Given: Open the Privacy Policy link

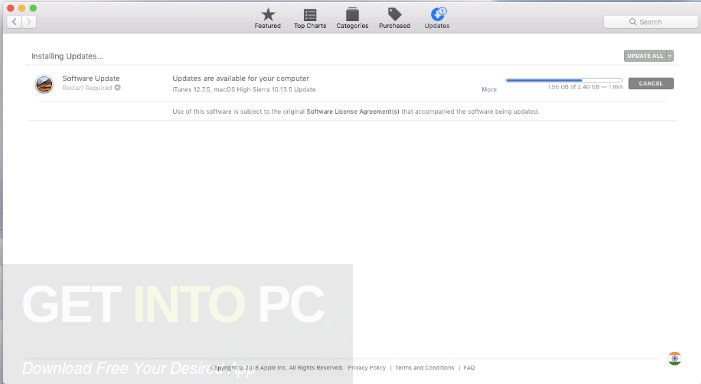Looking at the screenshot, I should coord(367,368).
